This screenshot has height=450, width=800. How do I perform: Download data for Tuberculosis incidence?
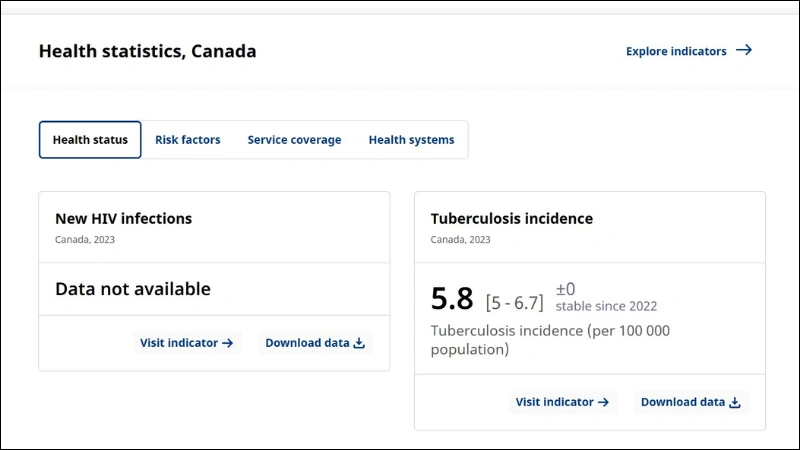tap(683, 402)
